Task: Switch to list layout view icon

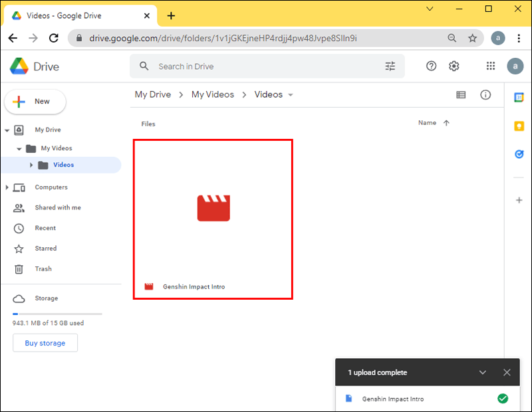Action: (461, 95)
